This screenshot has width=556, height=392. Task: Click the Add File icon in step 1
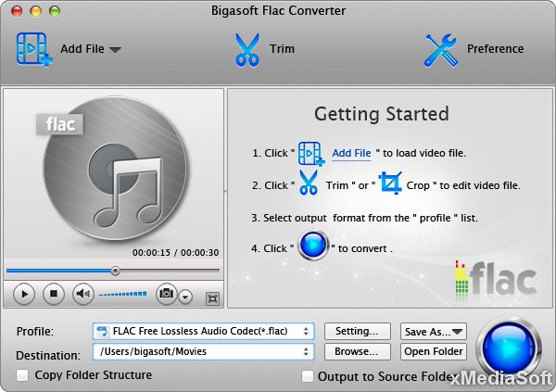(311, 153)
